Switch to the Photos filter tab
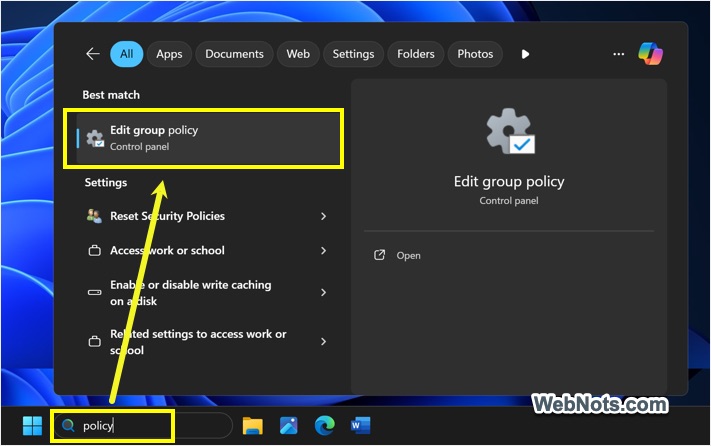 click(475, 54)
